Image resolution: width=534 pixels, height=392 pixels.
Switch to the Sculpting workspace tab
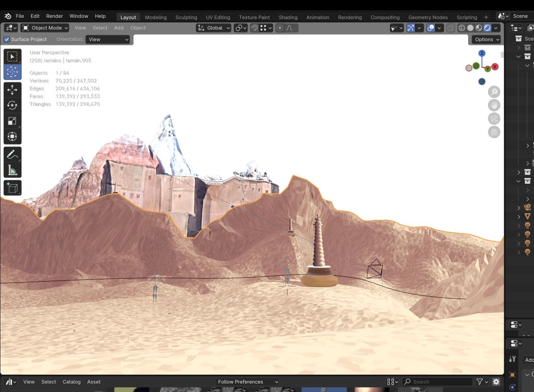[186, 17]
